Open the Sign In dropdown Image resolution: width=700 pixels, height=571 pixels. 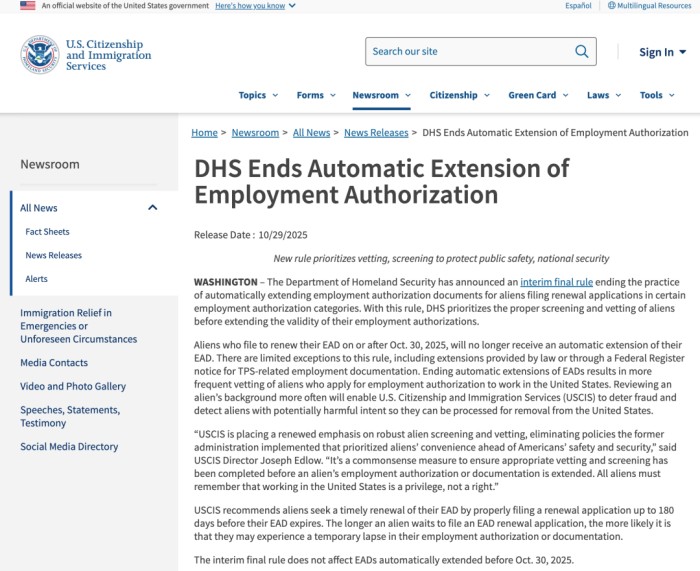point(663,52)
